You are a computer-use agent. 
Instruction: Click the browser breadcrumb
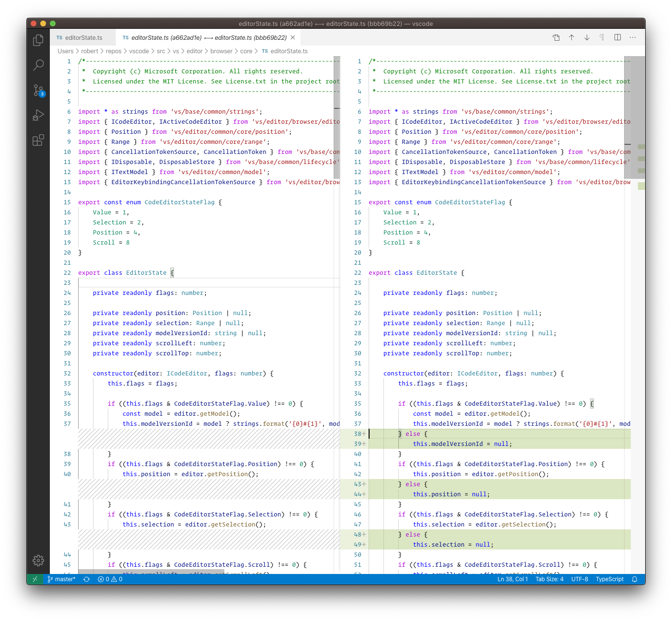click(221, 51)
